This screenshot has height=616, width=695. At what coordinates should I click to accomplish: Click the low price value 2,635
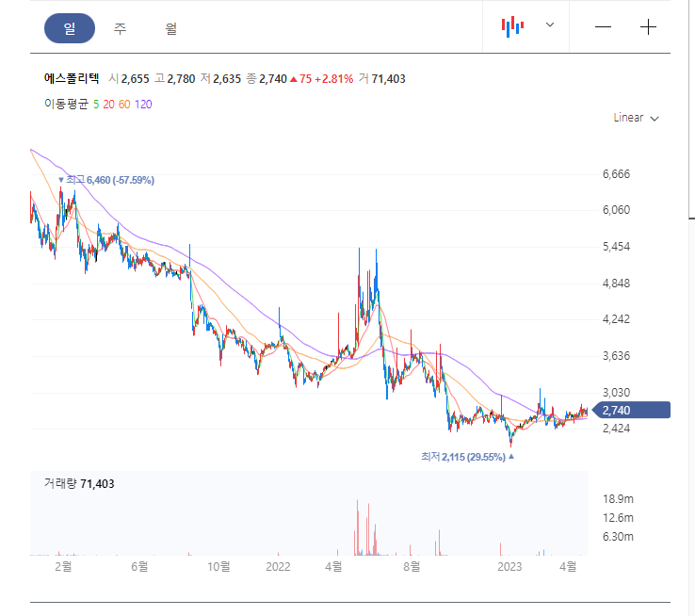click(x=227, y=79)
